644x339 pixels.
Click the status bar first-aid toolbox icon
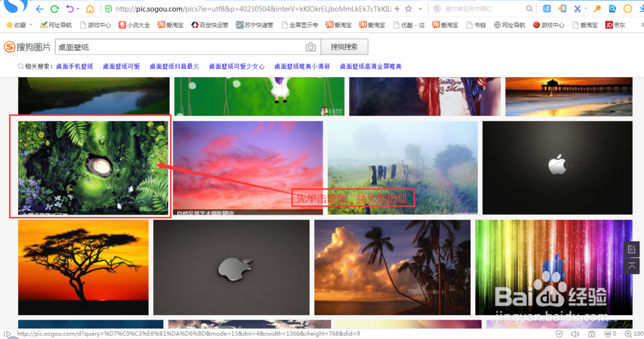pyautogui.click(x=591, y=334)
